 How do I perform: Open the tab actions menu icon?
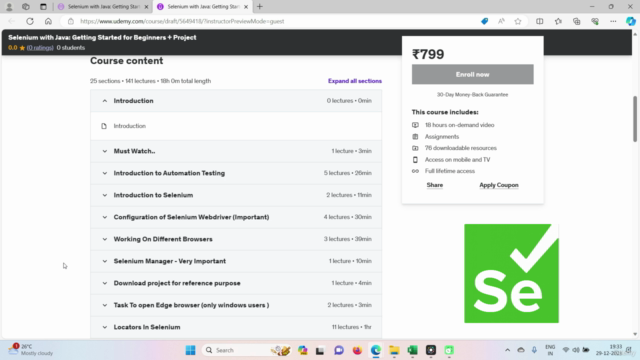coord(43,7)
